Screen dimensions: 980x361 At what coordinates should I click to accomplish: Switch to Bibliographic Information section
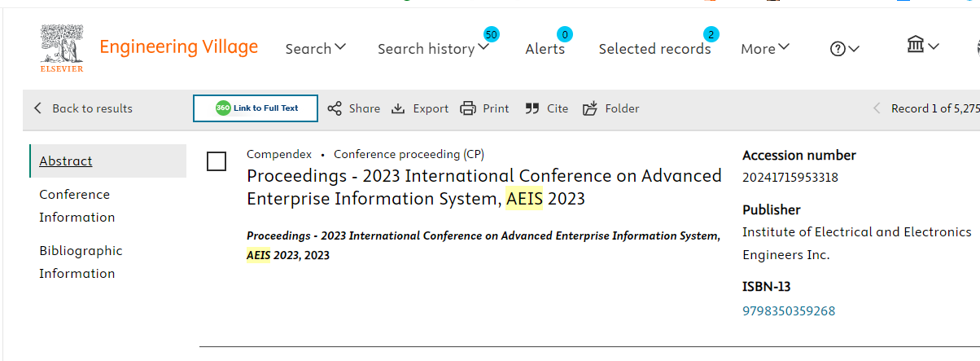(81, 262)
